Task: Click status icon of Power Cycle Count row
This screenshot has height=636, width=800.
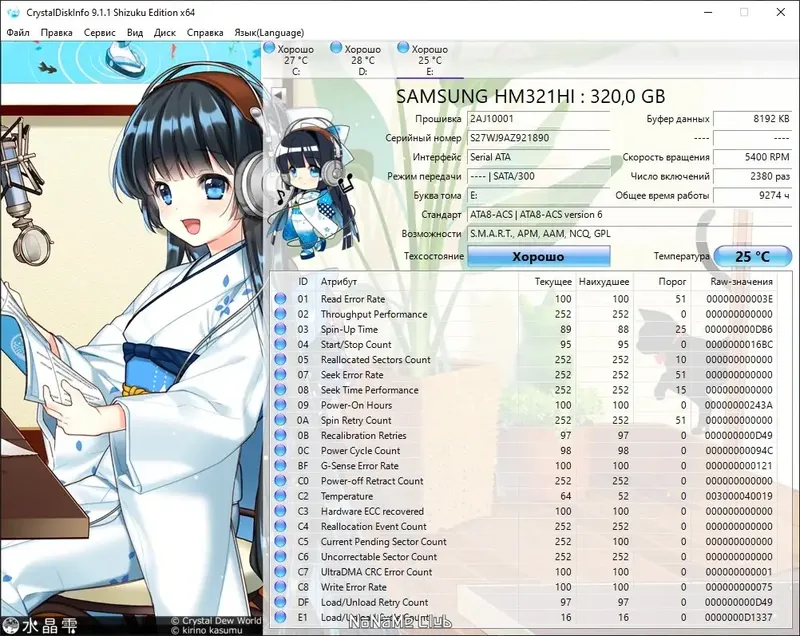Action: [280, 451]
